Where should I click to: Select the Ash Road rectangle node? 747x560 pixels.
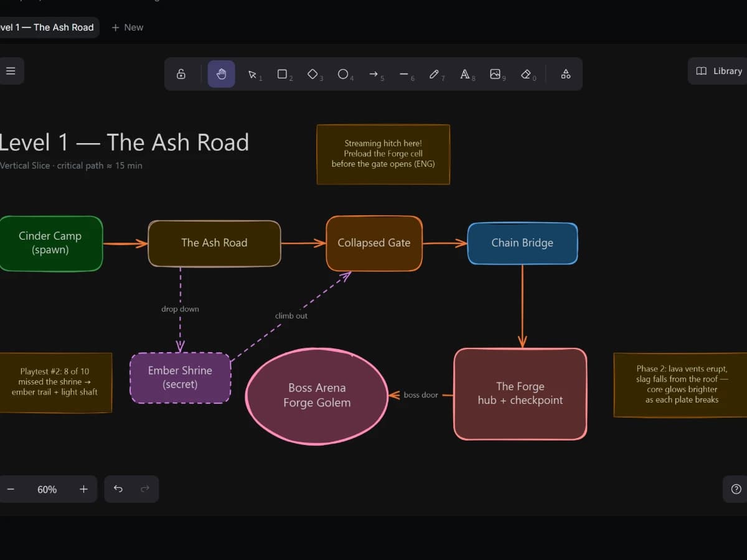[x=214, y=243]
